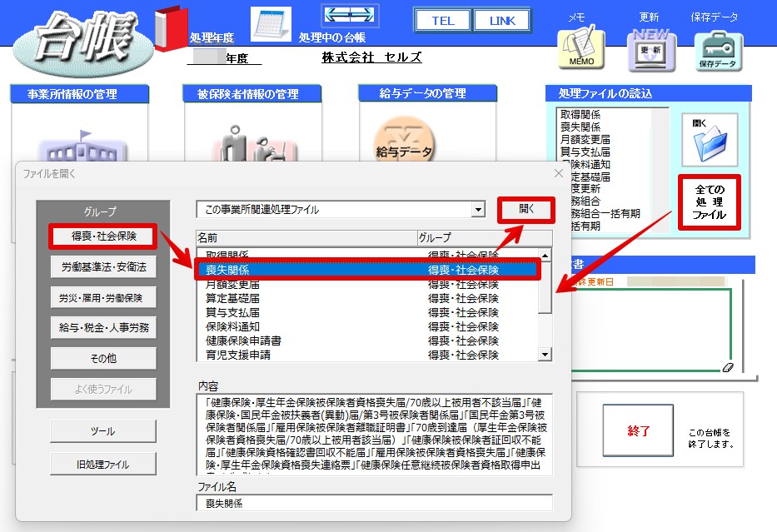Click the eraser icon in note box
Screen dimensions: 777x532
point(727,367)
